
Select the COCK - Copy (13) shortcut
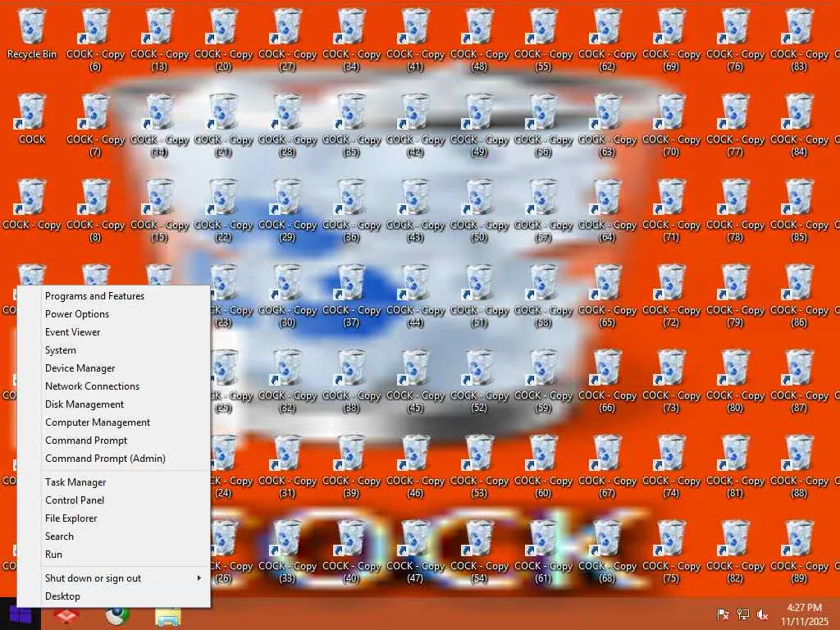tap(159, 39)
